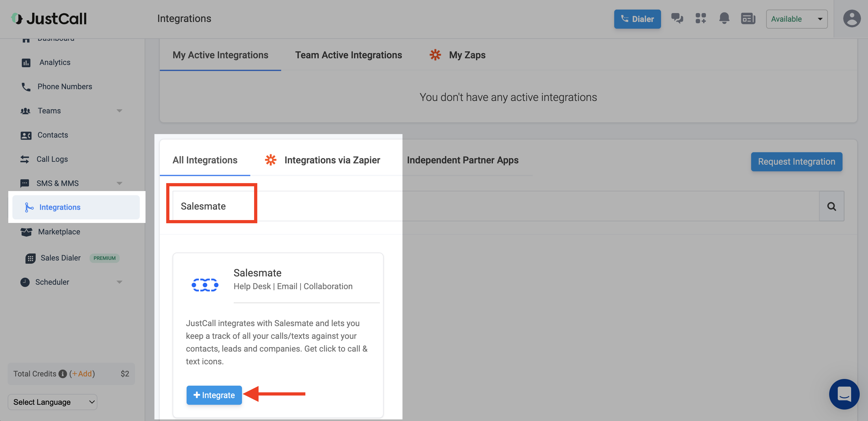Open the Select Language dropdown
This screenshot has height=421, width=868.
(53, 402)
